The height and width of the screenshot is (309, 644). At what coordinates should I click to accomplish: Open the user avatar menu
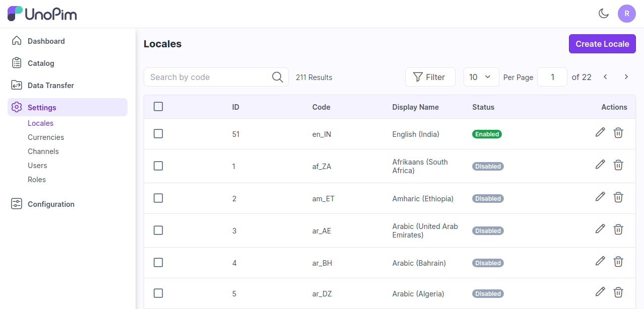pyautogui.click(x=626, y=14)
